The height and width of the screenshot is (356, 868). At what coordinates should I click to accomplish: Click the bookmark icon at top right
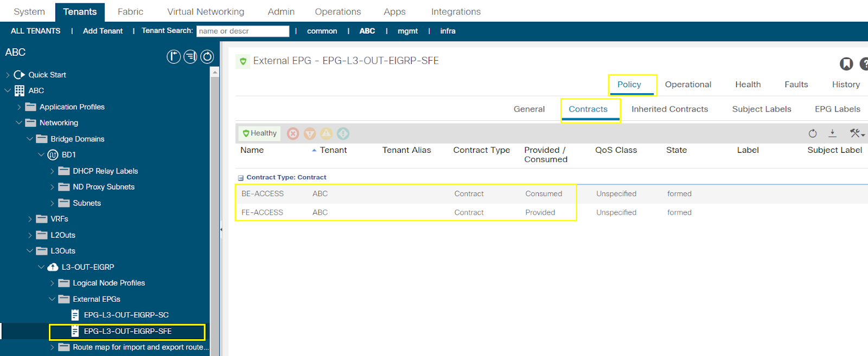[846, 64]
